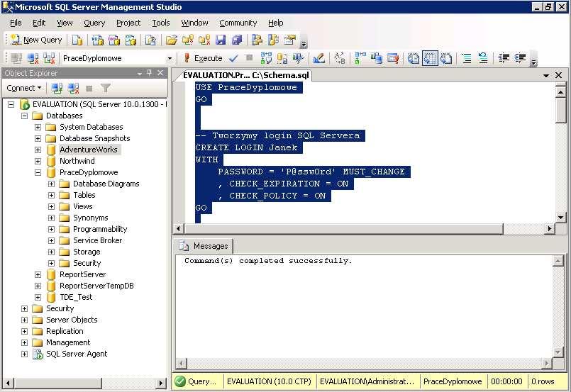Select the TDE_Test database
Screen dimensions: 571x392
pos(76,297)
